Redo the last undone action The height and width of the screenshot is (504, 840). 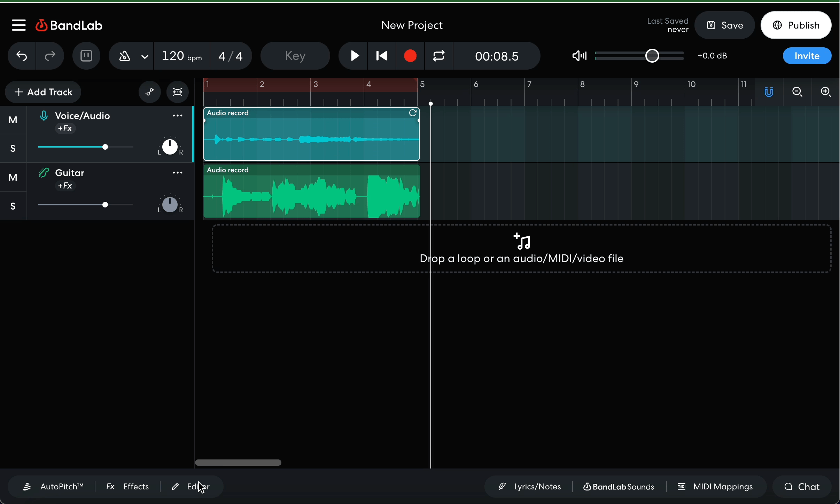coord(50,56)
